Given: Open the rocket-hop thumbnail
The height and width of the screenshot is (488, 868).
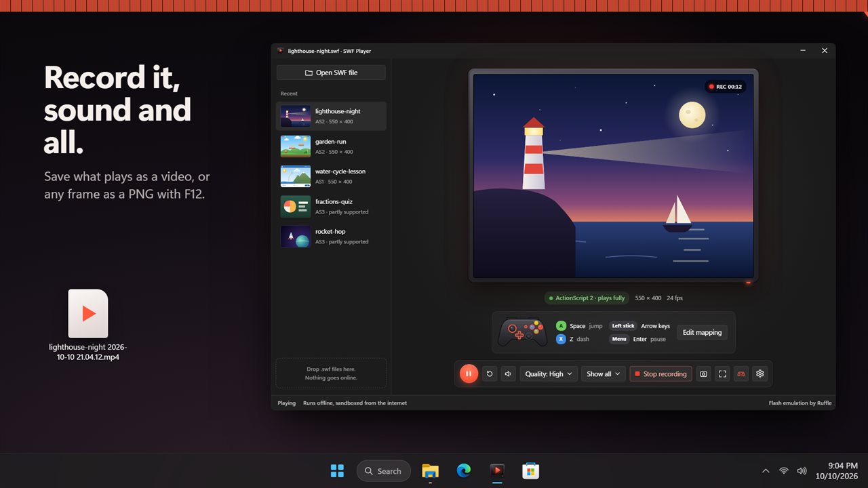Looking at the screenshot, I should [x=296, y=236].
